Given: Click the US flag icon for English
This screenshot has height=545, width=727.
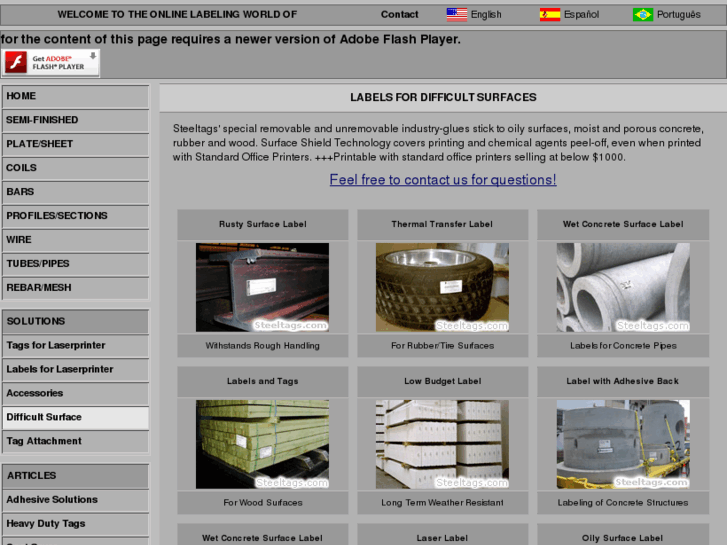Looking at the screenshot, I should click(457, 15).
